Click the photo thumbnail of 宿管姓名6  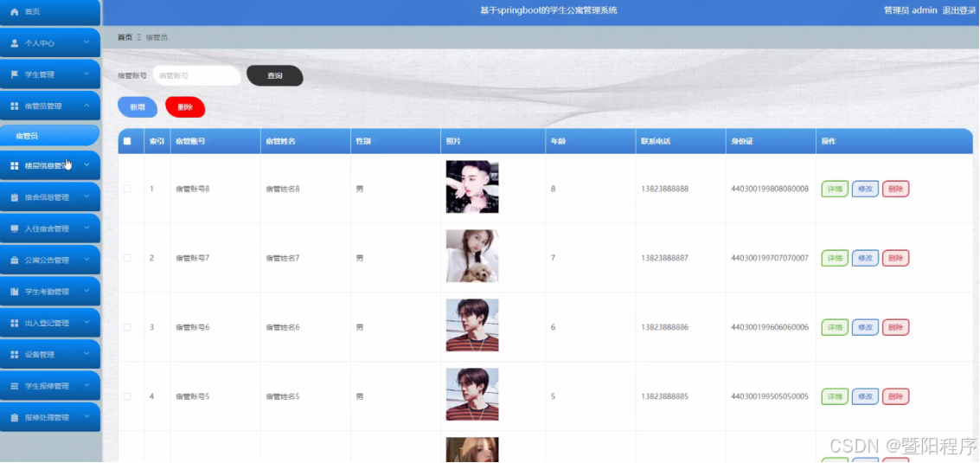coord(472,325)
